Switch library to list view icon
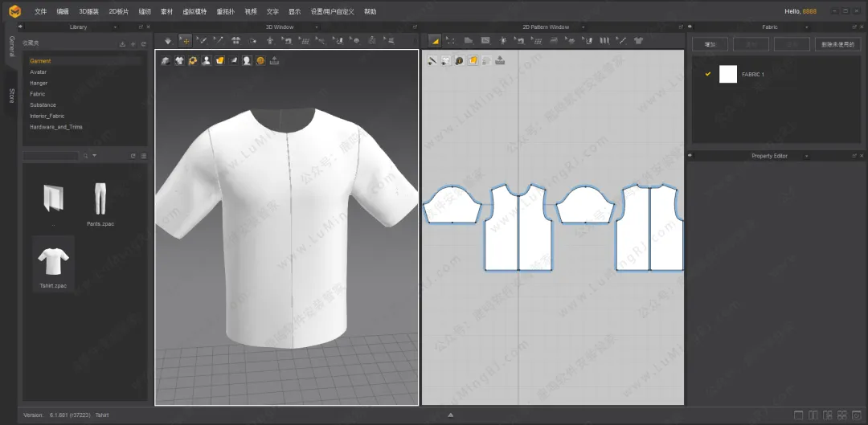The width and height of the screenshot is (868, 425). tap(144, 156)
